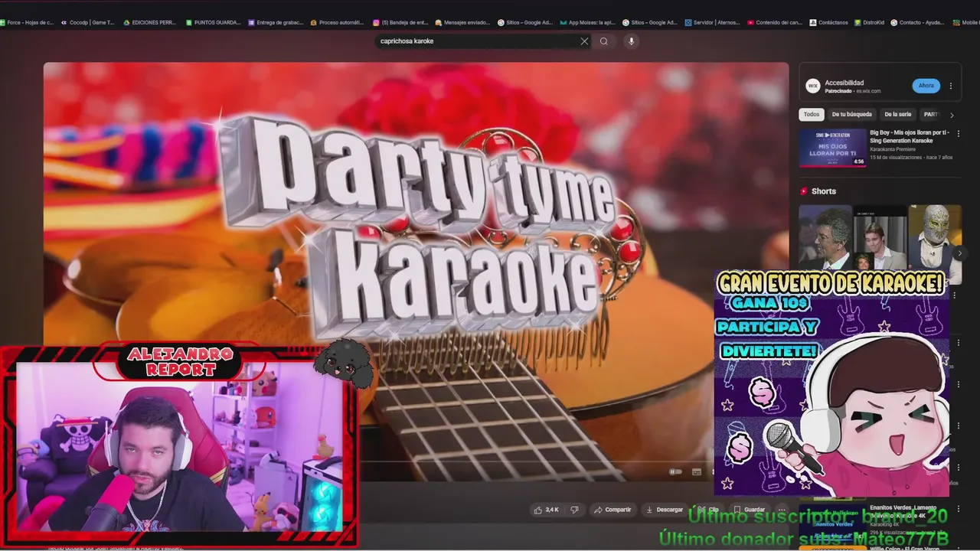The height and width of the screenshot is (551, 980).
Task: Create a clip with the Clip button
Action: tap(708, 510)
